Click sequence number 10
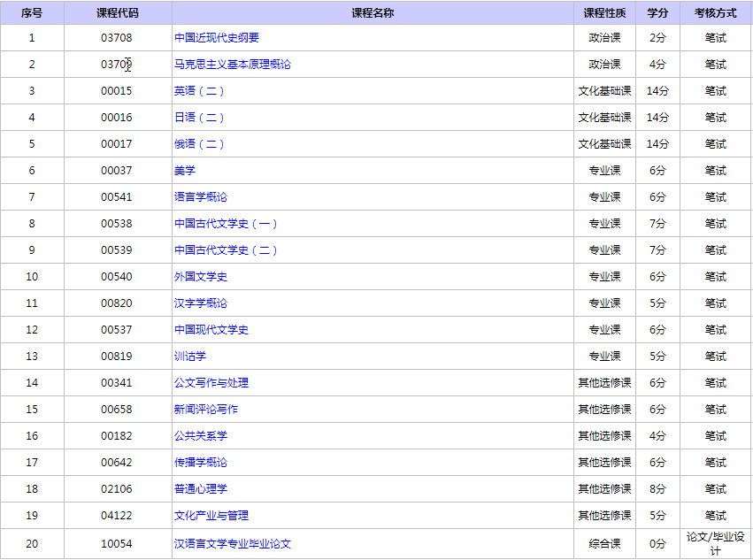The width and height of the screenshot is (753, 560). [32, 276]
